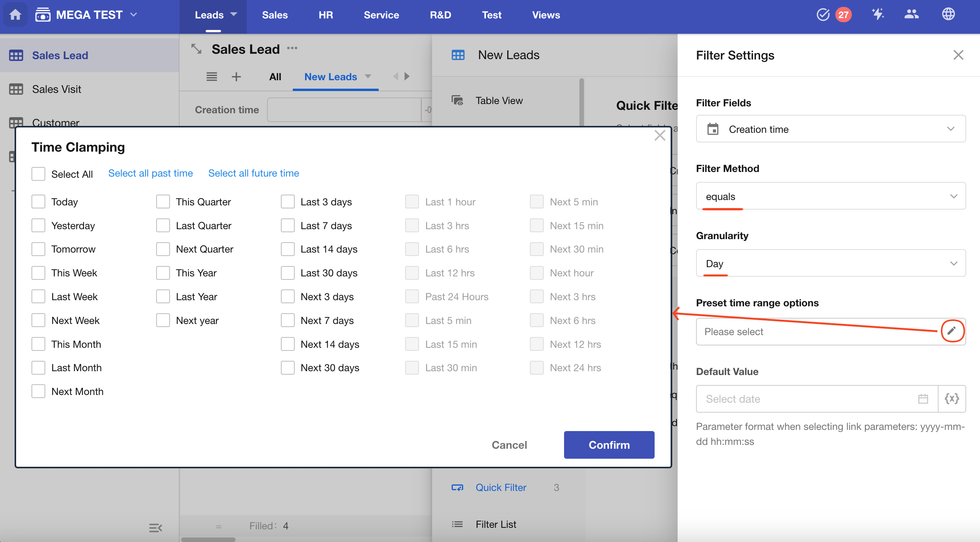Image resolution: width=980 pixels, height=542 pixels.
Task: Open the equals filter method dropdown
Action: 830,196
